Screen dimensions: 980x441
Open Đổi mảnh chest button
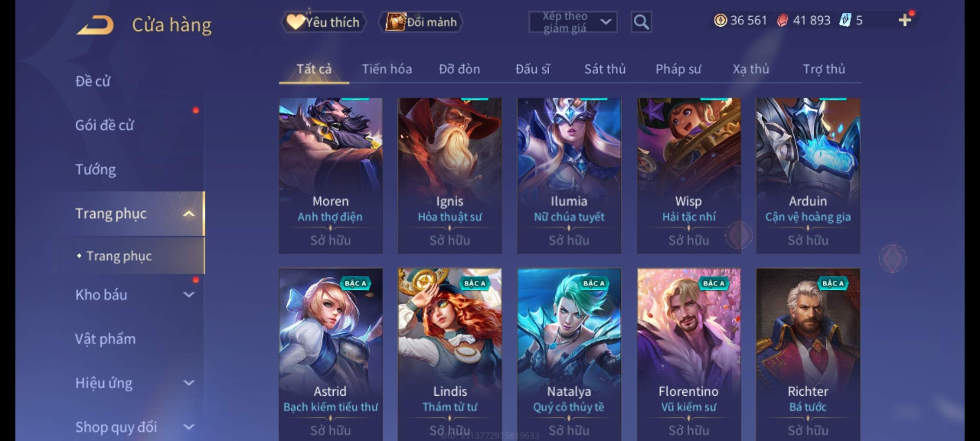(421, 22)
